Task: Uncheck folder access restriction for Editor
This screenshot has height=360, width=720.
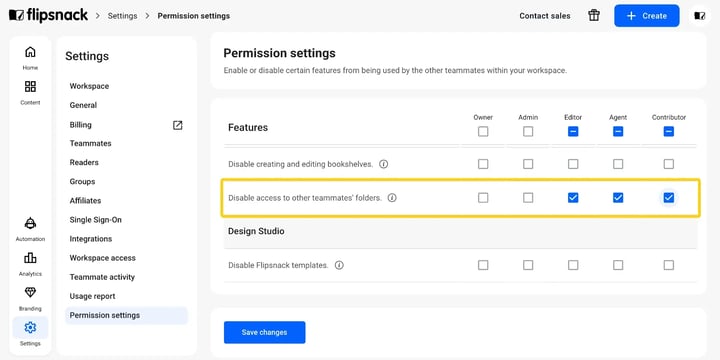Action: pos(573,198)
